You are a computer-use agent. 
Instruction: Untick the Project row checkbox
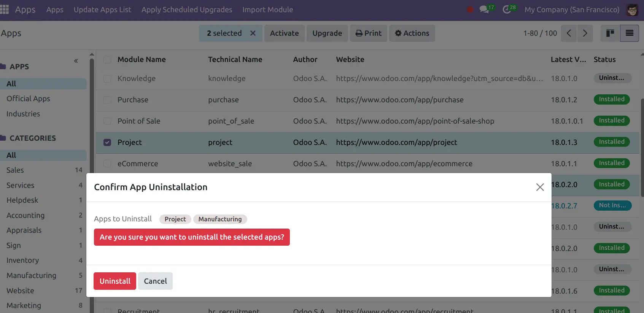point(107,143)
